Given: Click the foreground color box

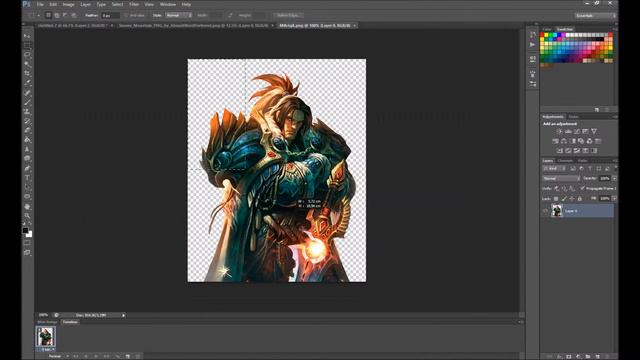Looking at the screenshot, I should (25, 230).
